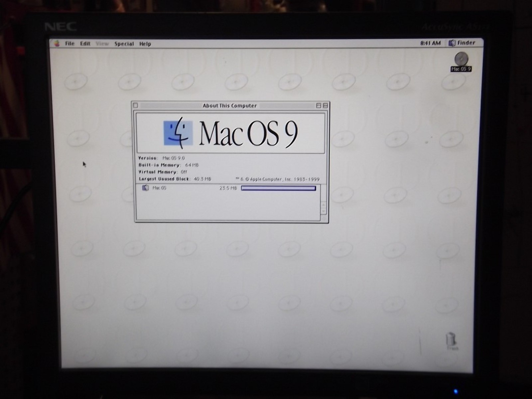Image resolution: width=532 pixels, height=399 pixels.
Task: Select the Mac OS 9 disk icon
Action: pyautogui.click(x=461, y=62)
